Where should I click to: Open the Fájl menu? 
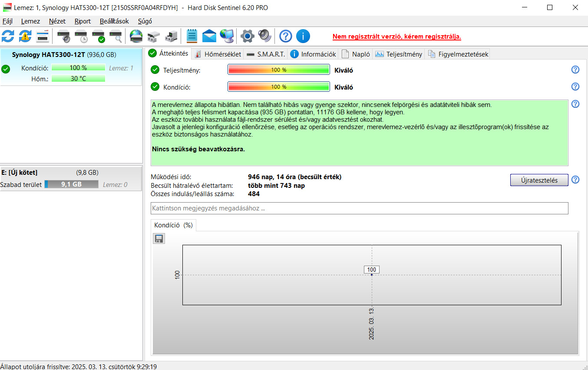(8, 21)
